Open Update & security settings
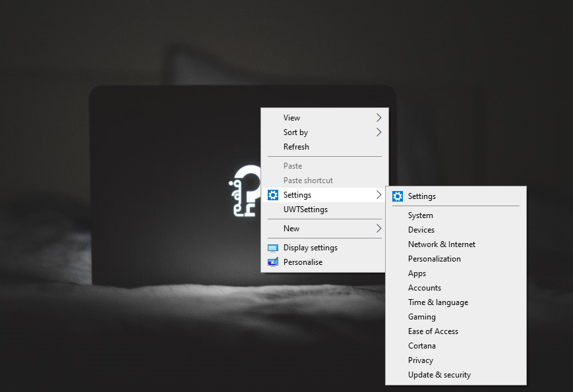This screenshot has height=392, width=573. 456,375
